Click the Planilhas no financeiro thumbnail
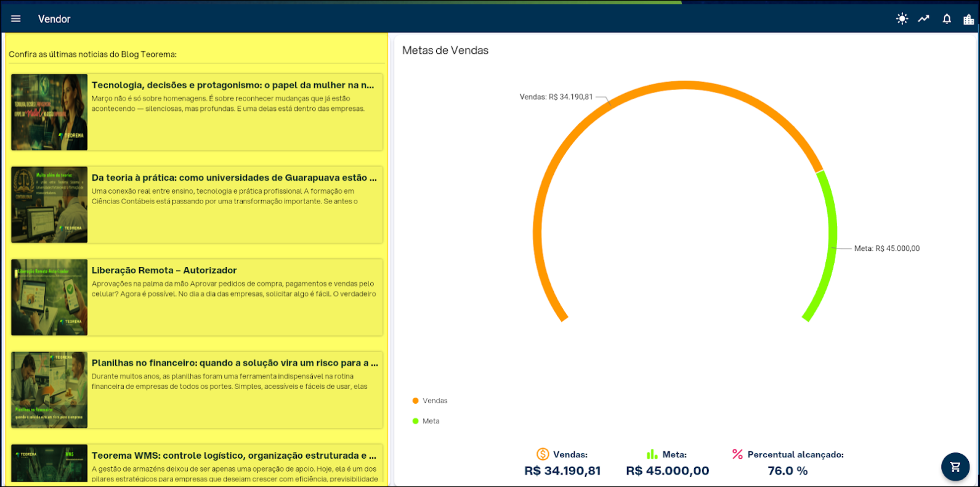 [x=49, y=390]
